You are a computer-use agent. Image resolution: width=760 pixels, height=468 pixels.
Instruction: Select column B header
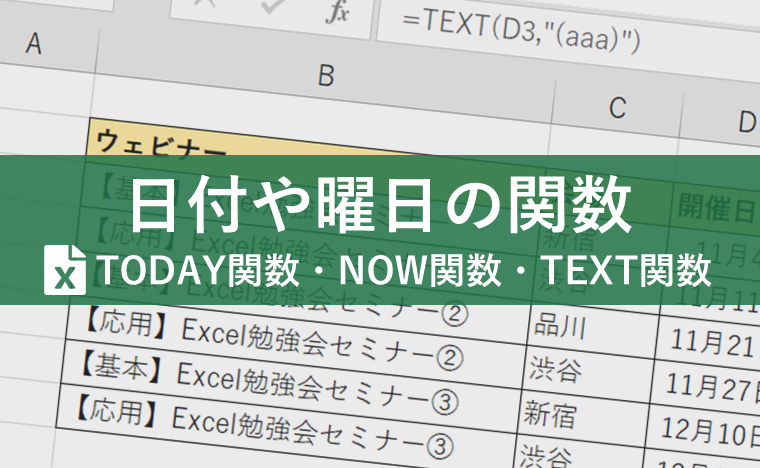(x=326, y=76)
